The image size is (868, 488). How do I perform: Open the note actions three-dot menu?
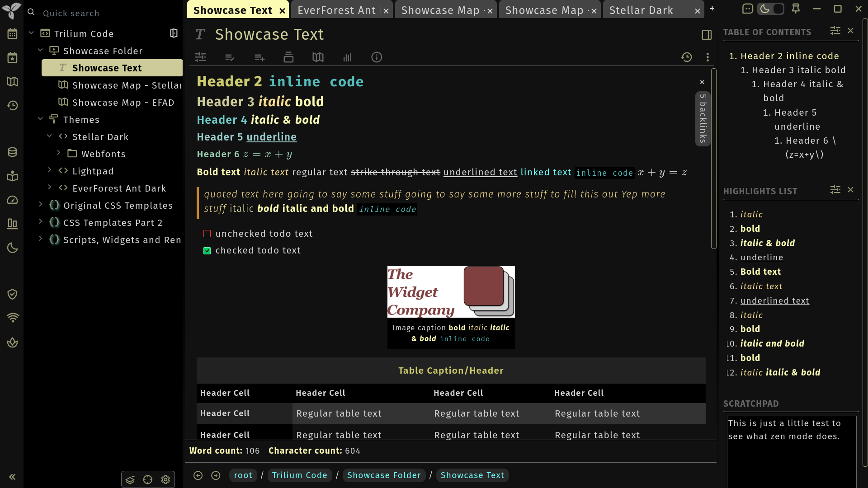tap(708, 57)
